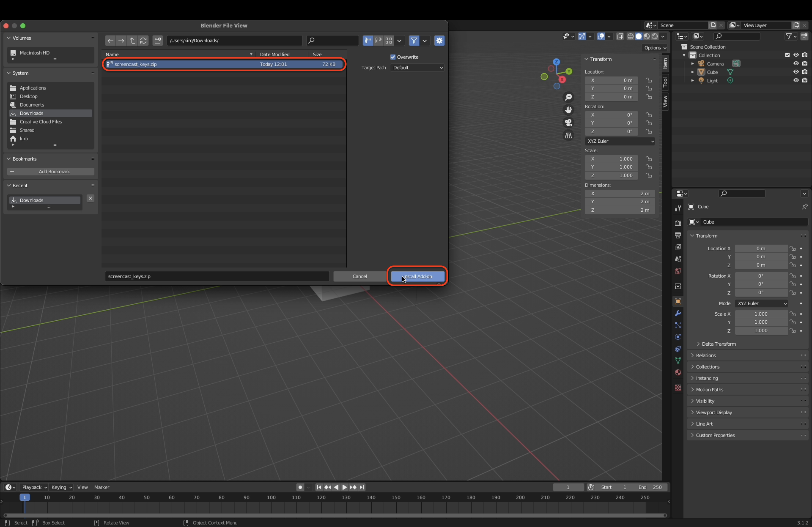The image size is (812, 527).
Task: Open the World properties tab
Action: pyautogui.click(x=678, y=271)
